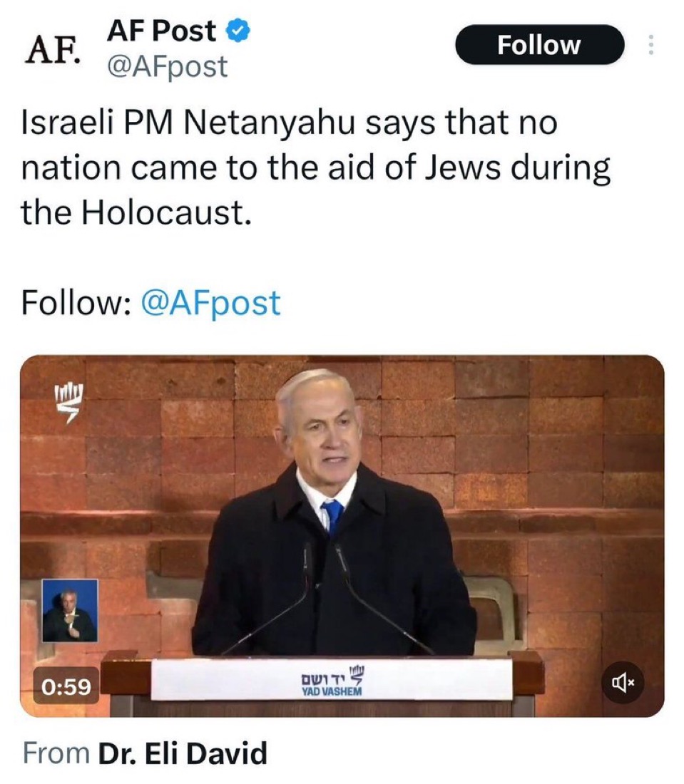
Task: Click the blue verified badge
Action: tap(238, 31)
